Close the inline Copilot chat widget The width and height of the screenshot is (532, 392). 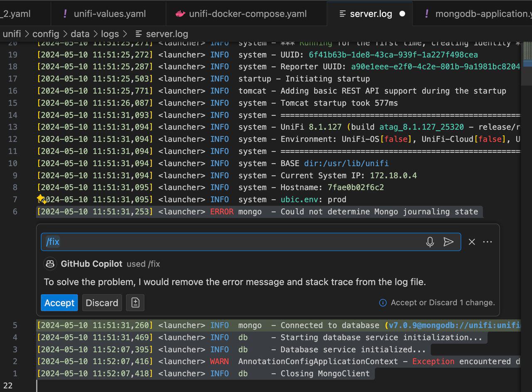click(x=472, y=242)
